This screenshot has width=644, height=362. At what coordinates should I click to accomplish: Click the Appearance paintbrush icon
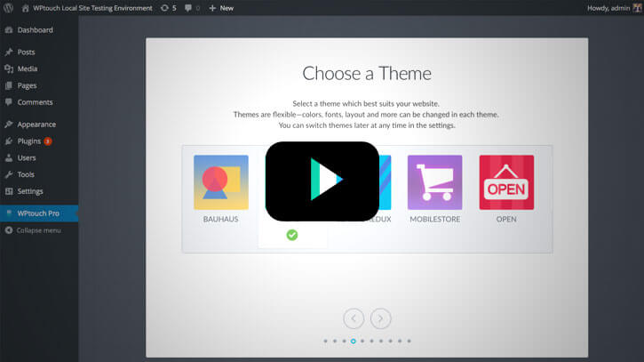click(x=9, y=125)
